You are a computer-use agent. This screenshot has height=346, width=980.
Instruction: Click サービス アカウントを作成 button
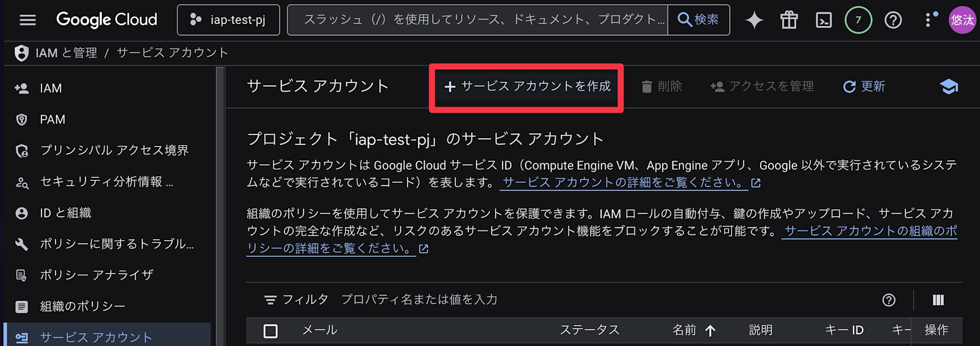coord(527,87)
